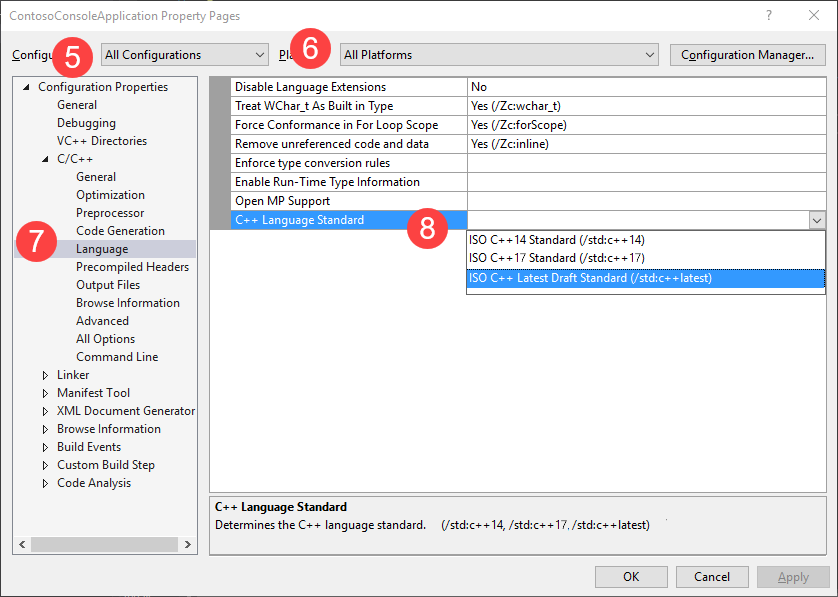Click the tree scrollbar right arrow
Screen dimensions: 838x597
click(188, 545)
